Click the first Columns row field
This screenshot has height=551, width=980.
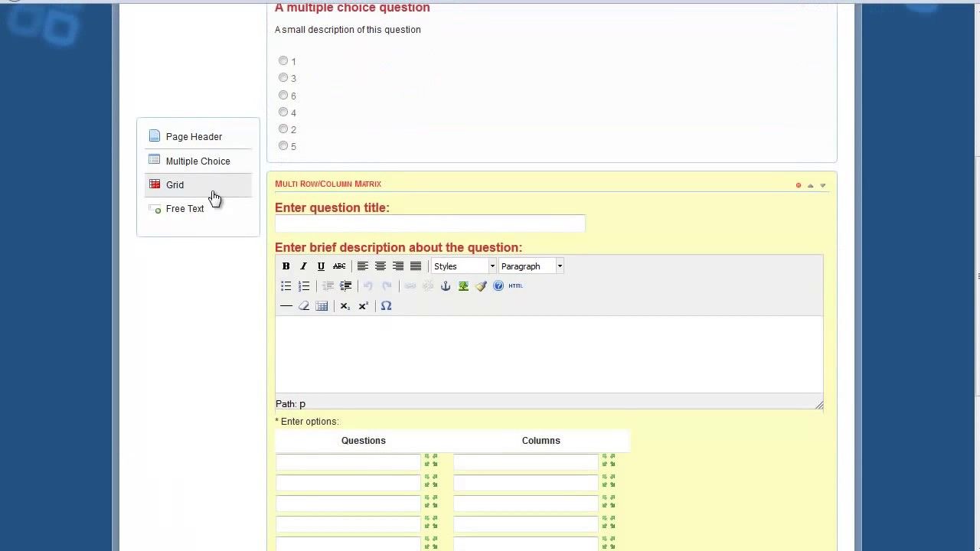(526, 462)
